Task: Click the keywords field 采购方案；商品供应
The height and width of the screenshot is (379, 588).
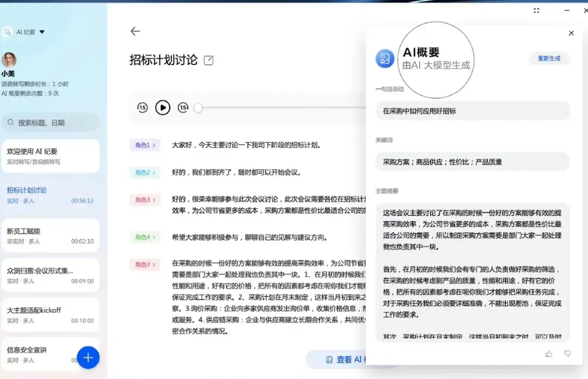Action: (473, 162)
